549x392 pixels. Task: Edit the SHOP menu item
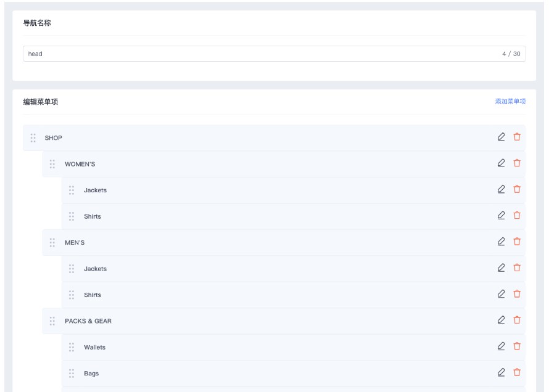click(x=501, y=137)
